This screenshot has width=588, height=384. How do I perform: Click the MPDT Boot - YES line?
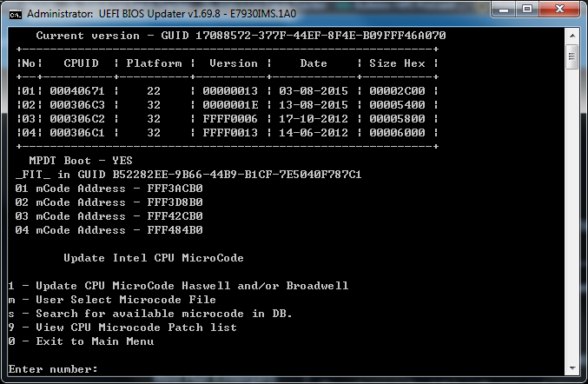point(81,161)
